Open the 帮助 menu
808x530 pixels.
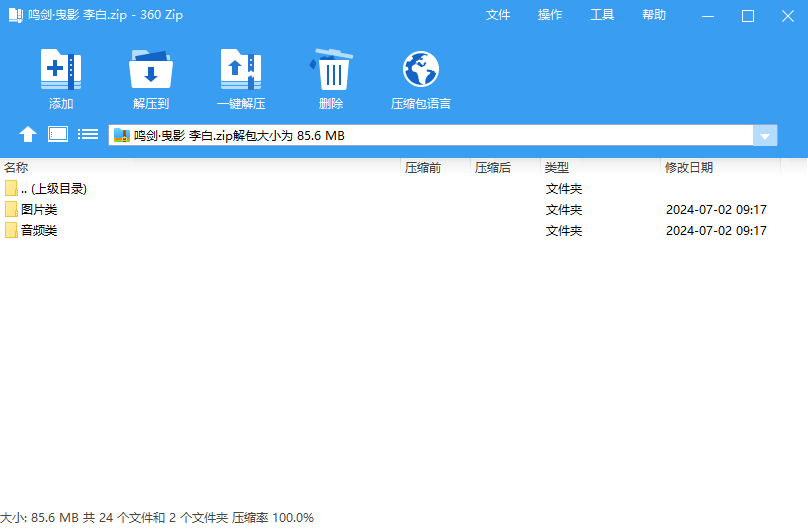(654, 15)
